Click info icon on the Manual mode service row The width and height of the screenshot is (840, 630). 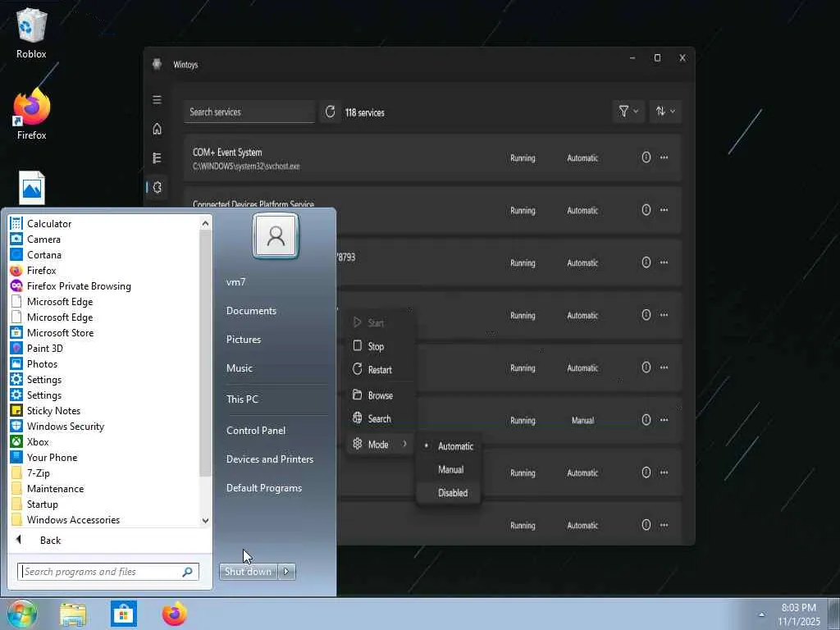point(646,420)
